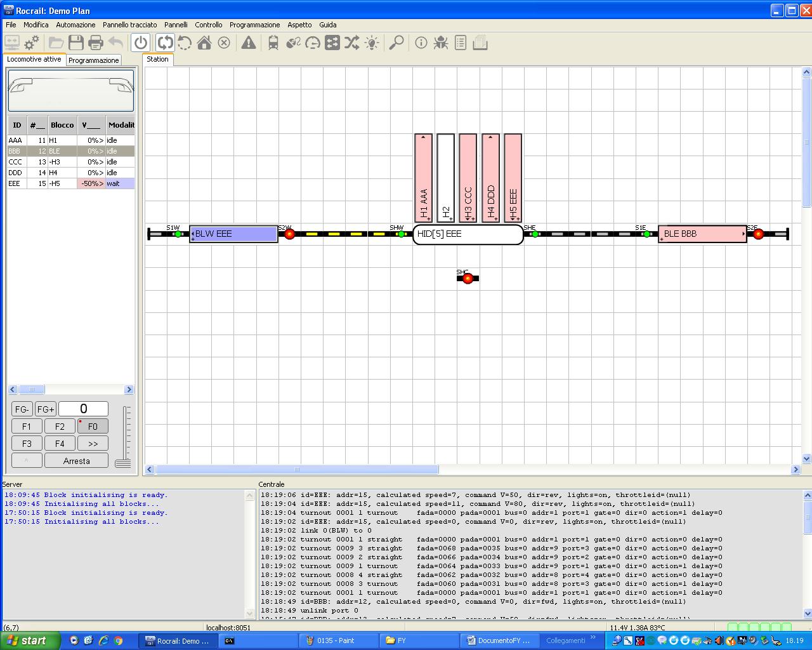Print the track plan

[96, 43]
